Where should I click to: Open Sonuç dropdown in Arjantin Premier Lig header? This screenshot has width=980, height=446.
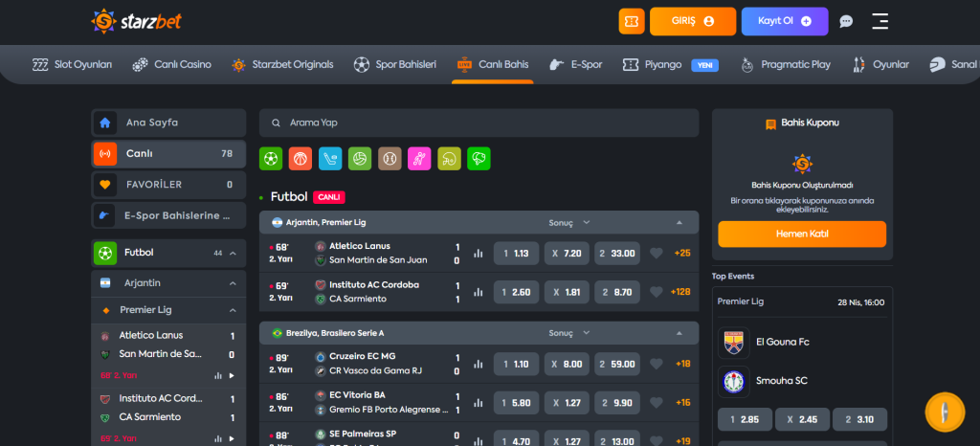569,222
